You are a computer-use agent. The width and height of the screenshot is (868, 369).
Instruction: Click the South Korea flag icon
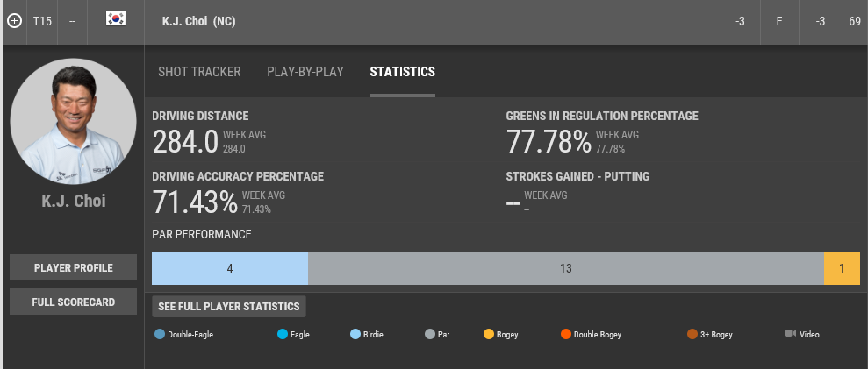coord(116,19)
